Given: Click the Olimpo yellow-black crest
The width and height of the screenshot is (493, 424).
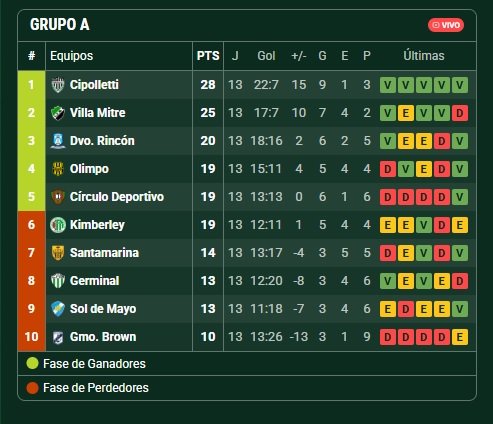Looking at the screenshot, I should [58, 169].
